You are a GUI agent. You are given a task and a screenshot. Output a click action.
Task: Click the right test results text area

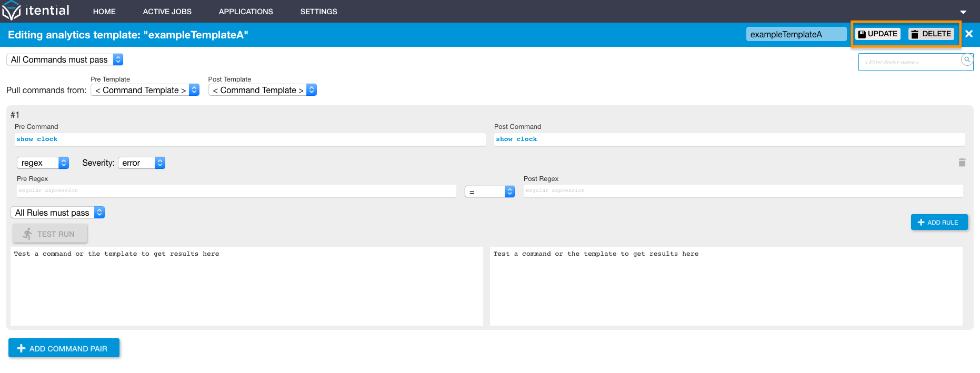pos(726,286)
